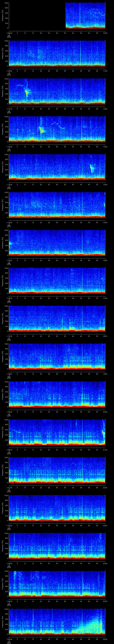Click the spectrogram panel starting at 1:21:00
This screenshot has width=114, height=644.
coord(57,470)
